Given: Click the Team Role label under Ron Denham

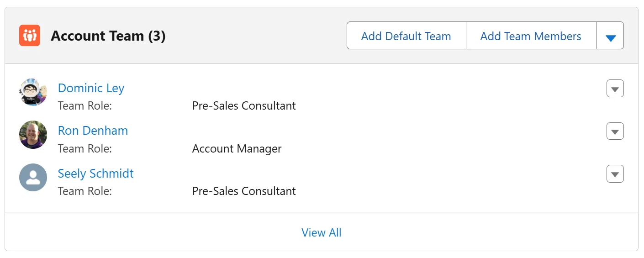Looking at the screenshot, I should [x=85, y=149].
